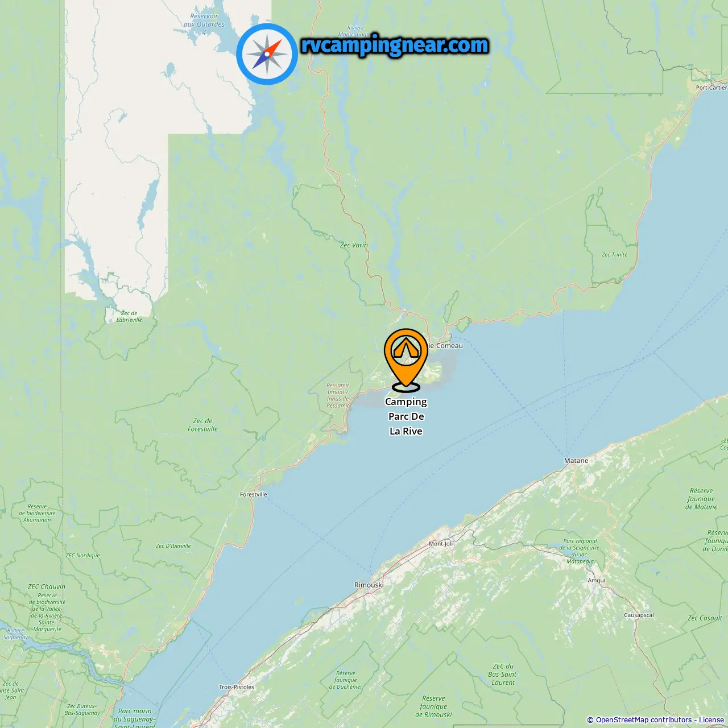Select the Camping Parc De La Rive label
The height and width of the screenshot is (728, 728).
[x=406, y=416]
